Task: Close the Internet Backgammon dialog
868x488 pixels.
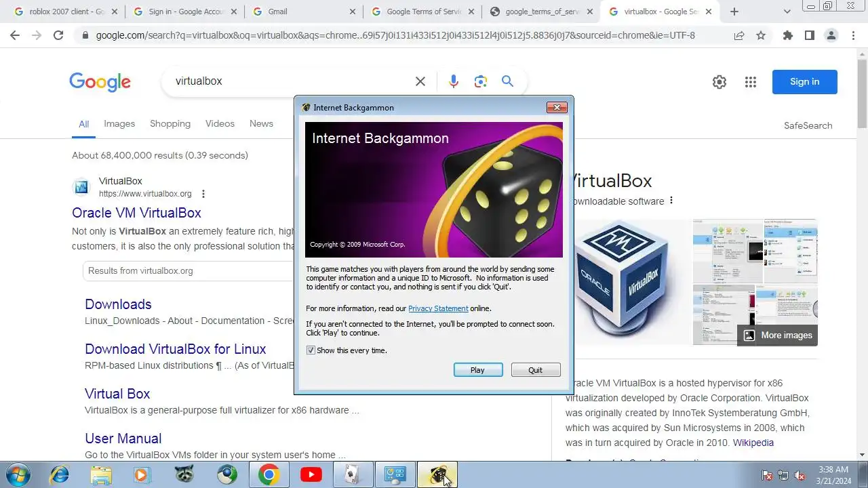Action: click(557, 107)
